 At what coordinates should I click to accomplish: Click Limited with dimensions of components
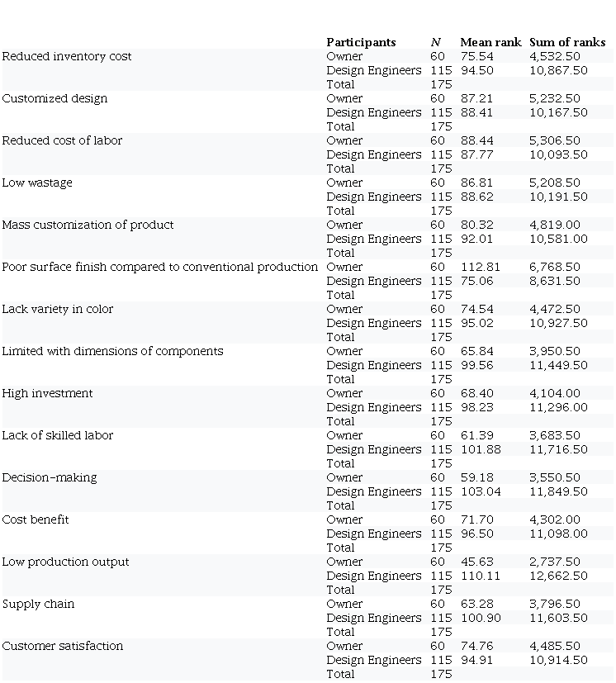(112, 351)
